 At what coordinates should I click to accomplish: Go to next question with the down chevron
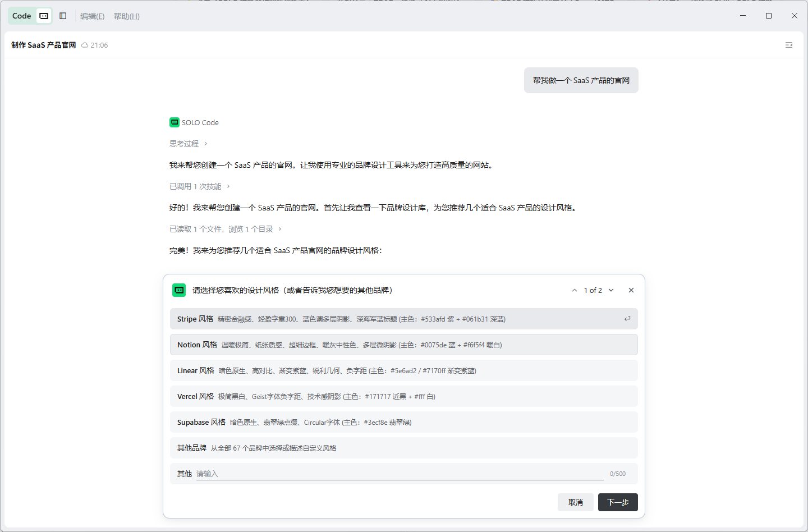pos(611,290)
